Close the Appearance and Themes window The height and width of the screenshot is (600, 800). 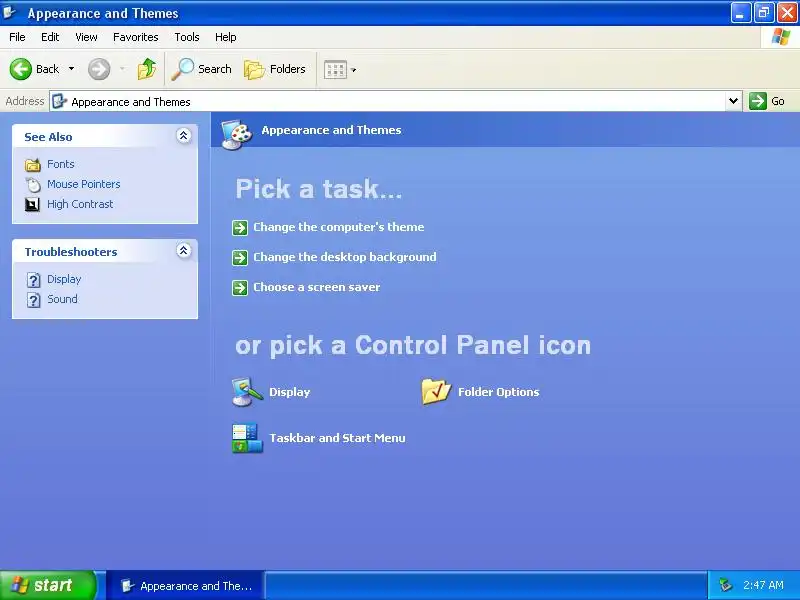pos(787,13)
